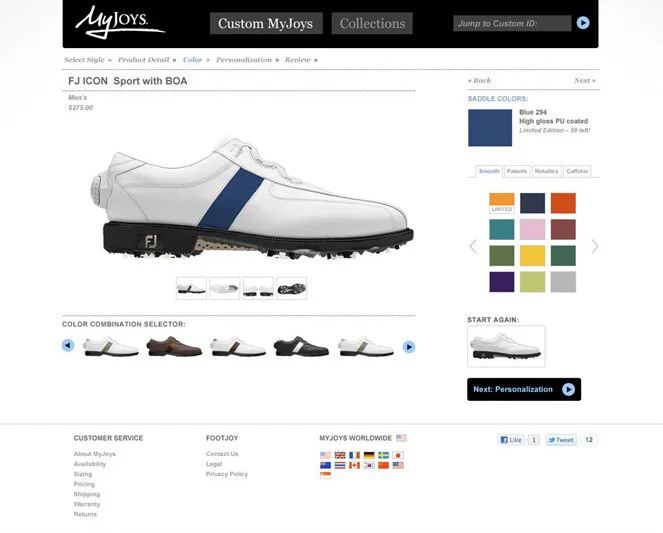The image size is (663, 533).
Task: Go to Review breadcrumb step
Action: [298, 60]
